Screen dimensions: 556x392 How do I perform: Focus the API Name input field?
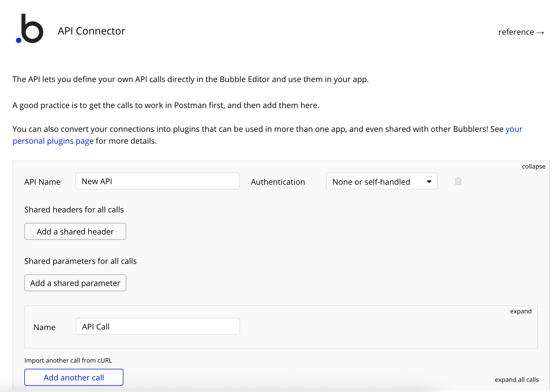coord(157,181)
